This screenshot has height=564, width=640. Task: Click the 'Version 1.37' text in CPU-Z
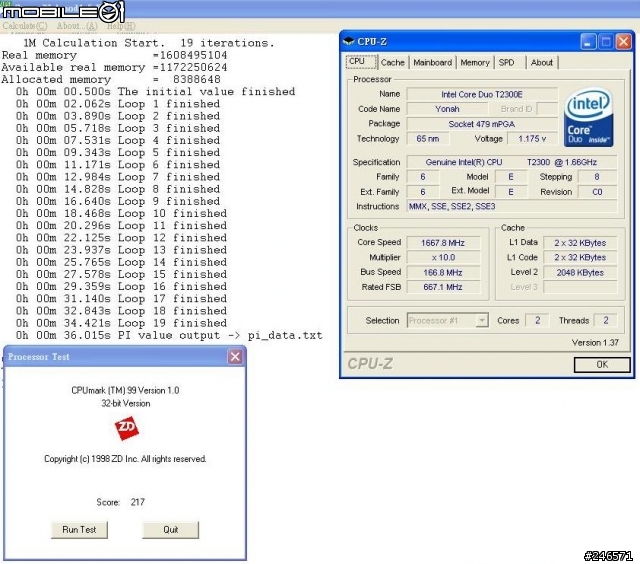point(595,343)
